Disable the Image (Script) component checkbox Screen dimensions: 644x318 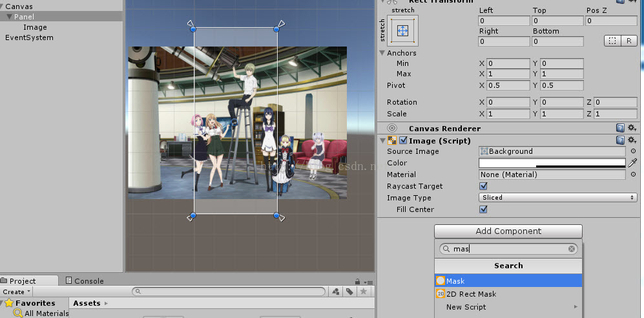[403, 140]
